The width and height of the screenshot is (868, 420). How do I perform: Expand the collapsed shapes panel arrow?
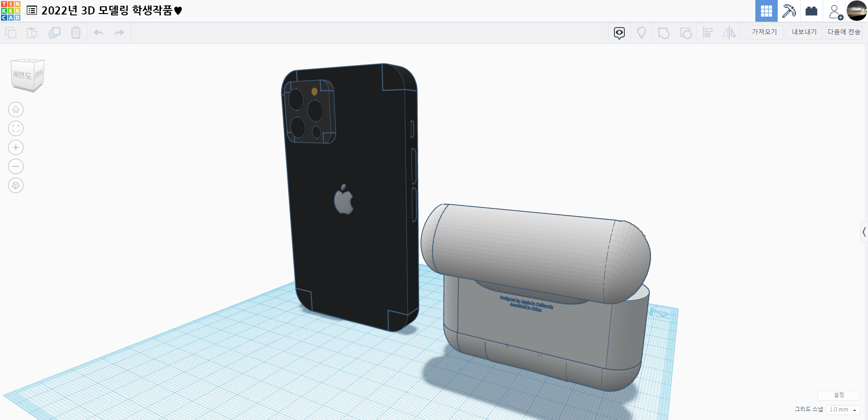click(x=864, y=232)
